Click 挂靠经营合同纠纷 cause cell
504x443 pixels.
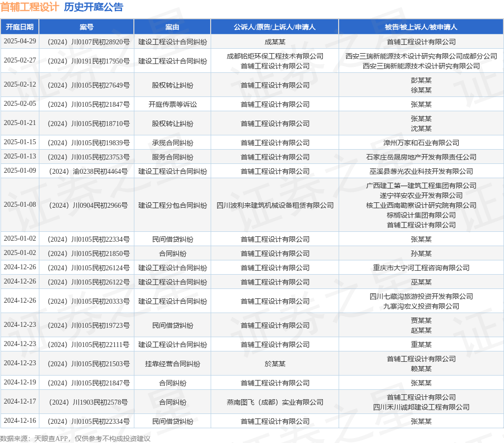coord(173,364)
